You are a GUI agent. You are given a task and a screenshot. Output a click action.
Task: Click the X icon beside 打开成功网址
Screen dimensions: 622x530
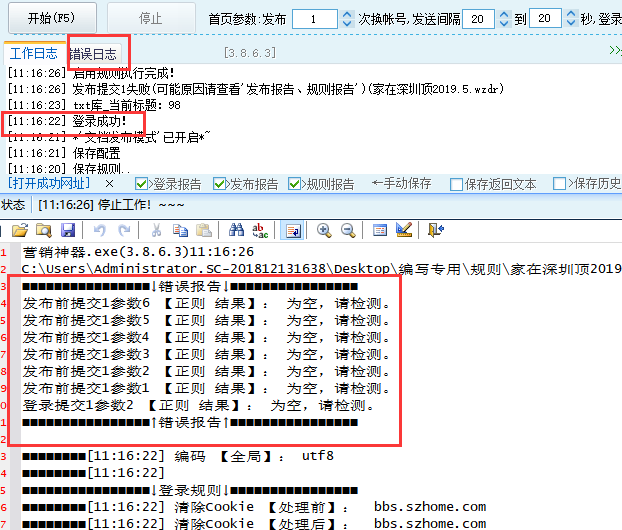click(109, 184)
